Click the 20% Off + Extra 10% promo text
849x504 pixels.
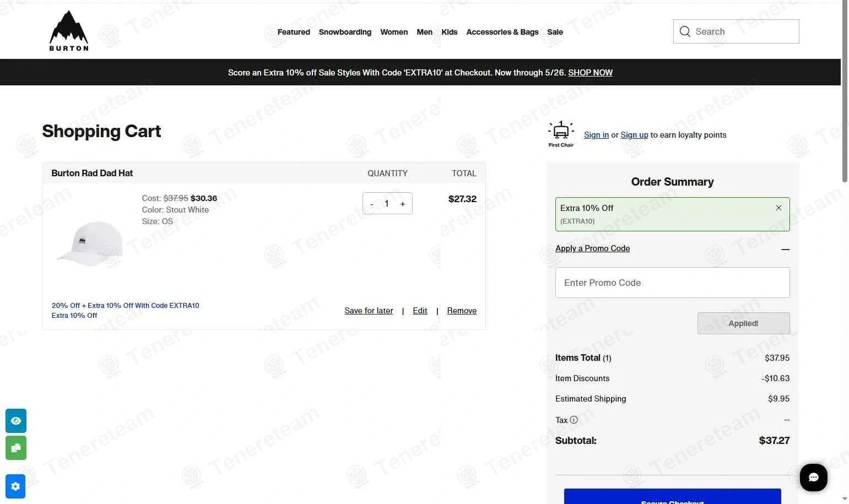126,305
